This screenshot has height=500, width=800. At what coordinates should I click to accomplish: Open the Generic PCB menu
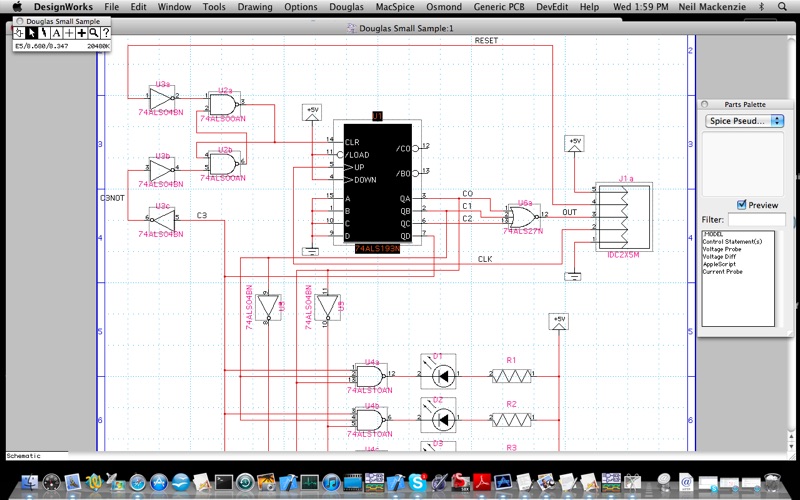pyautogui.click(x=499, y=7)
